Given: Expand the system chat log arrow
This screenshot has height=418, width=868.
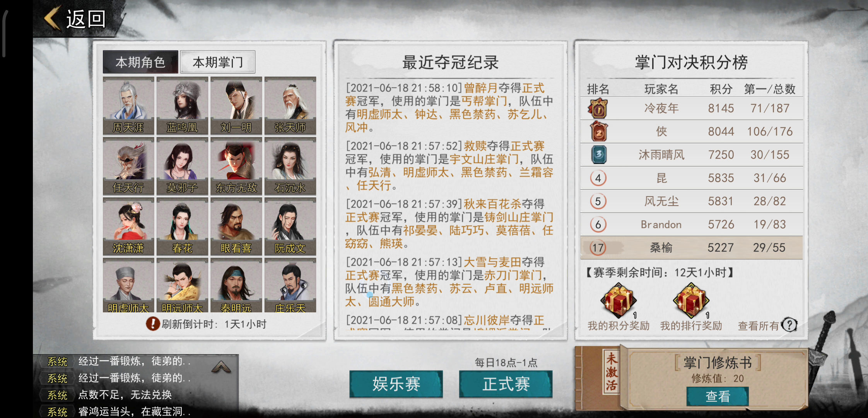Looking at the screenshot, I should (x=221, y=366).
